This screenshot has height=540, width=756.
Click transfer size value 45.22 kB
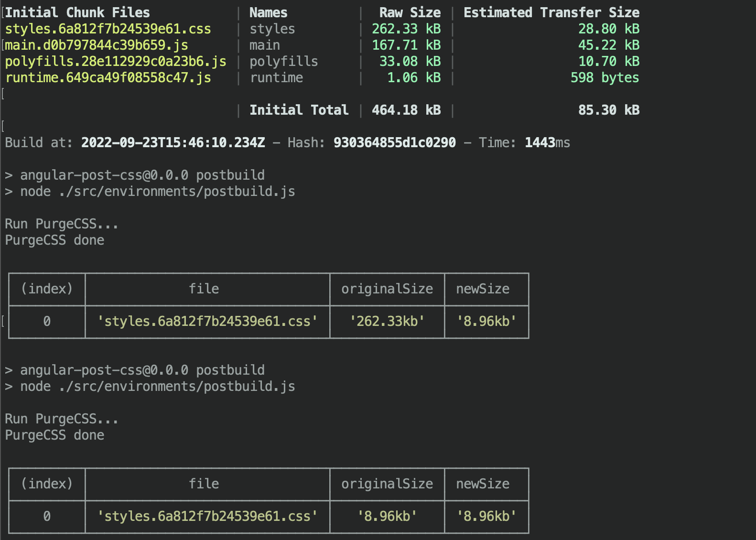click(609, 45)
